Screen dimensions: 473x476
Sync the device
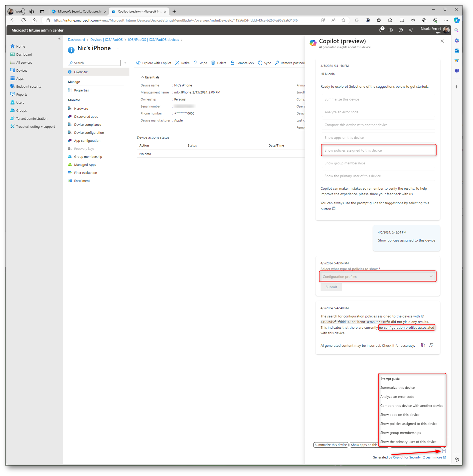(x=264, y=63)
